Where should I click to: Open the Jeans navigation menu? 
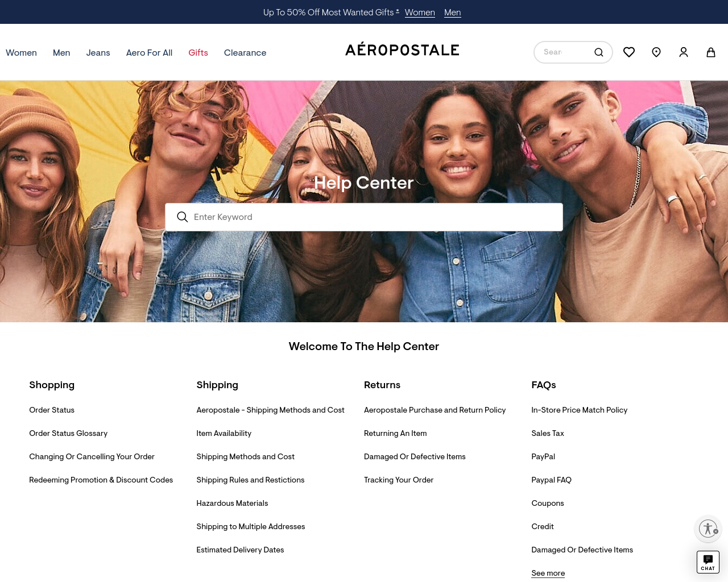pos(98,52)
